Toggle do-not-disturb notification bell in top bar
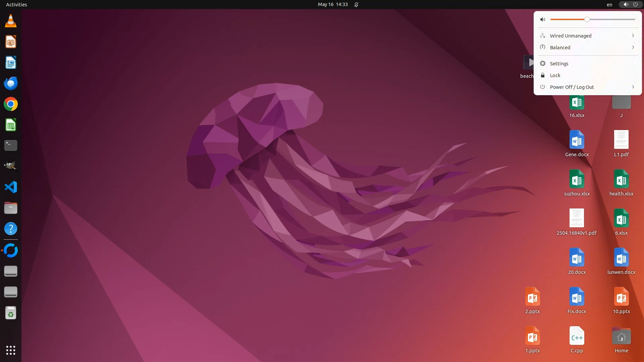 (356, 5)
